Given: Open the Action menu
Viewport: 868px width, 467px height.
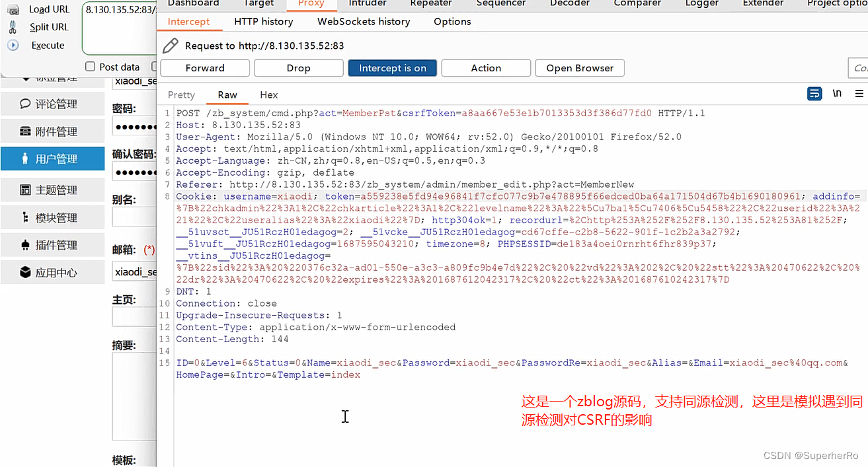Looking at the screenshot, I should click(x=486, y=67).
